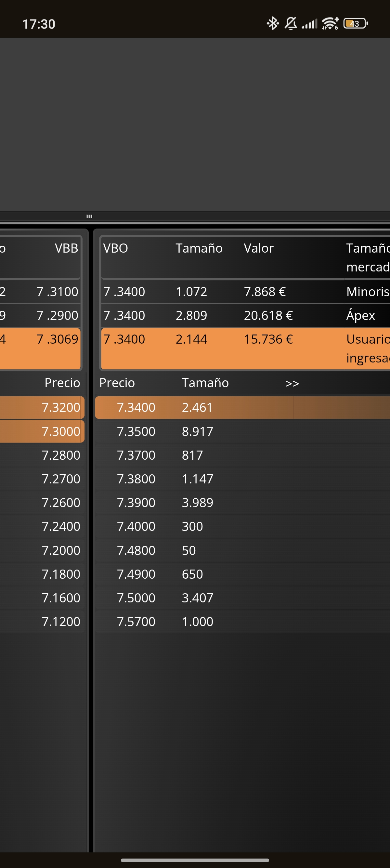Image resolution: width=390 pixels, height=868 pixels.
Task: Select ask price 7.4000
Action: [x=136, y=526]
